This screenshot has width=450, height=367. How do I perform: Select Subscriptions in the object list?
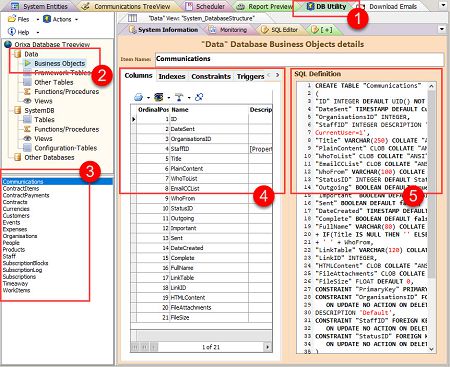pyautogui.click(x=19, y=277)
